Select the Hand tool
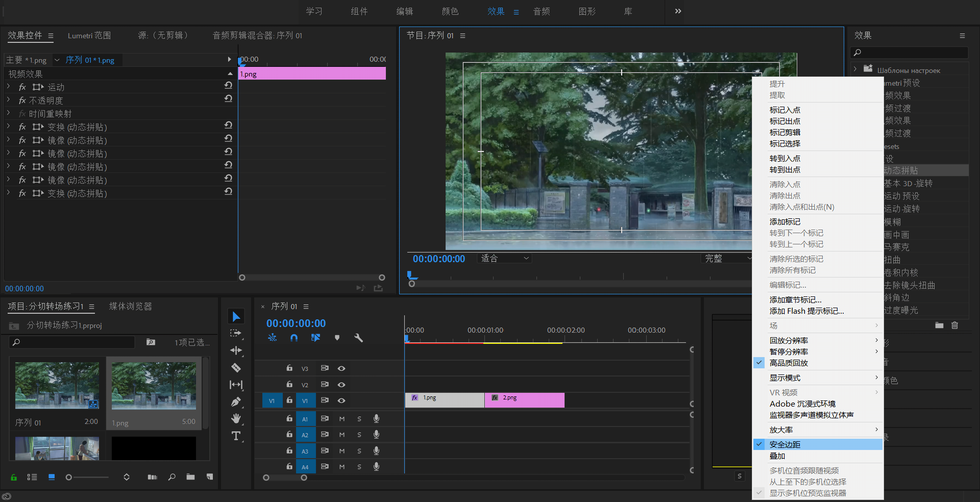The width and height of the screenshot is (980, 502). coord(236,419)
